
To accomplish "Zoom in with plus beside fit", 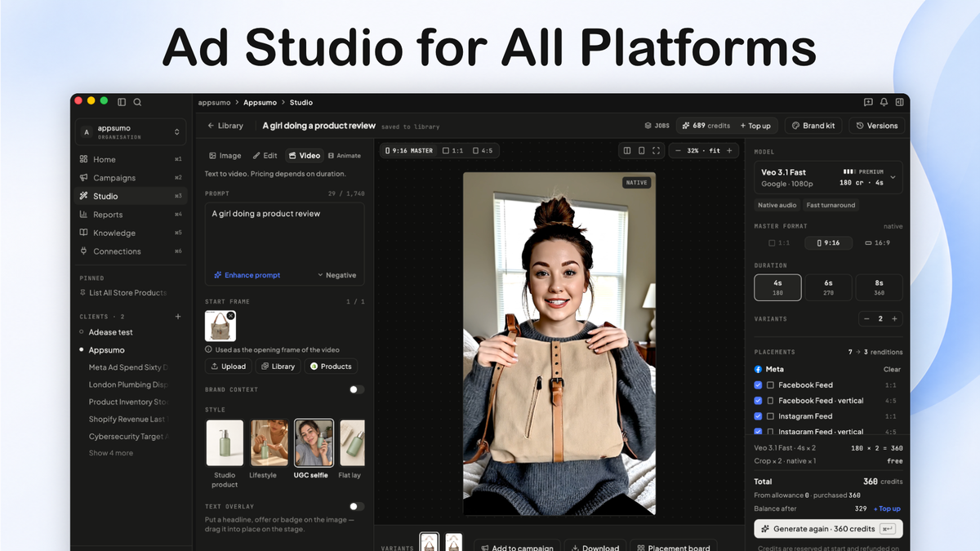I will point(730,150).
